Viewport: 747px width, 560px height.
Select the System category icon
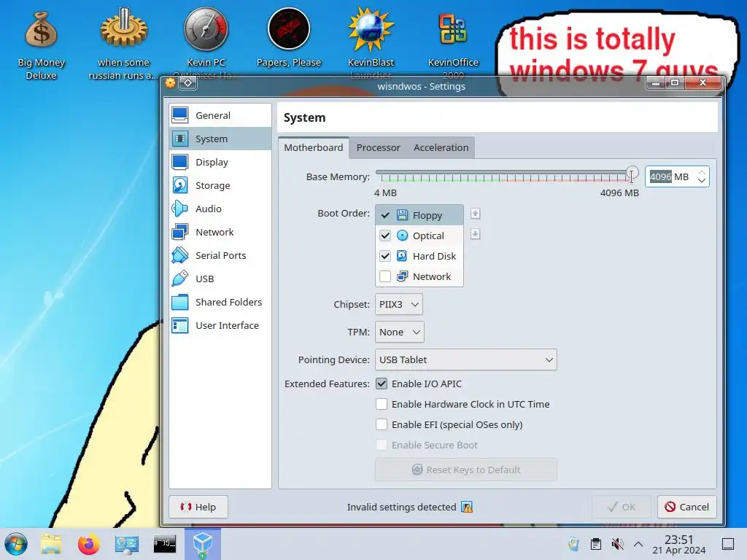point(180,139)
